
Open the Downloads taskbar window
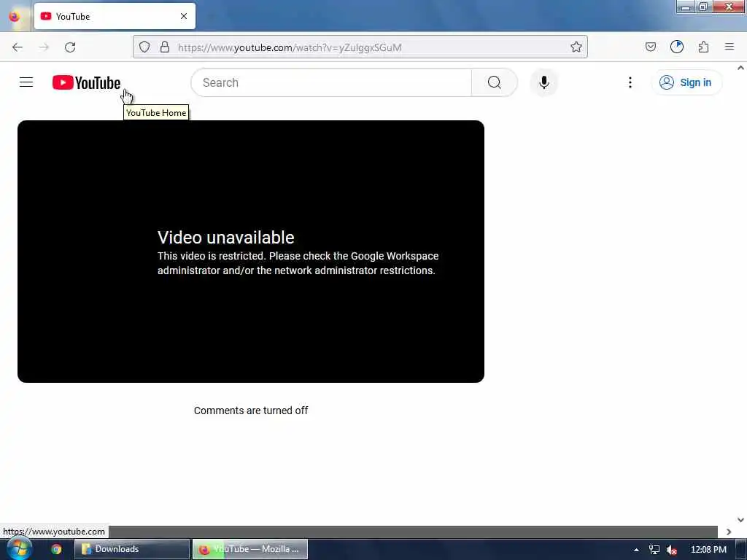131,549
